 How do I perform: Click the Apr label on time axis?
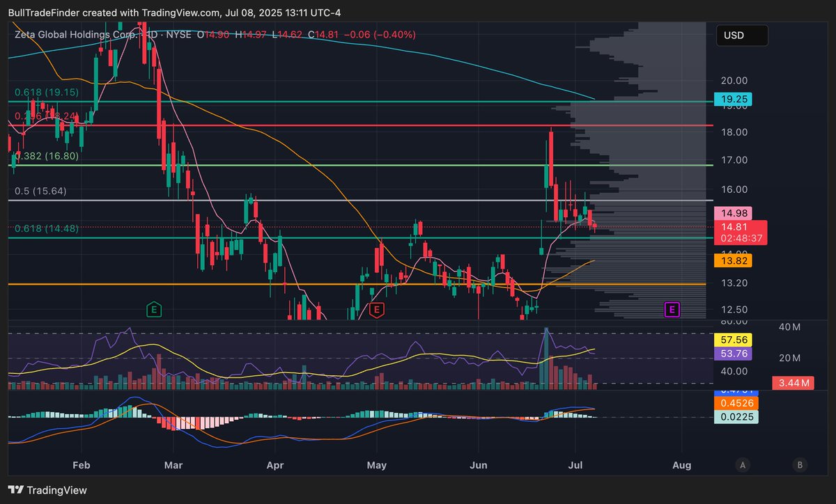(276, 465)
